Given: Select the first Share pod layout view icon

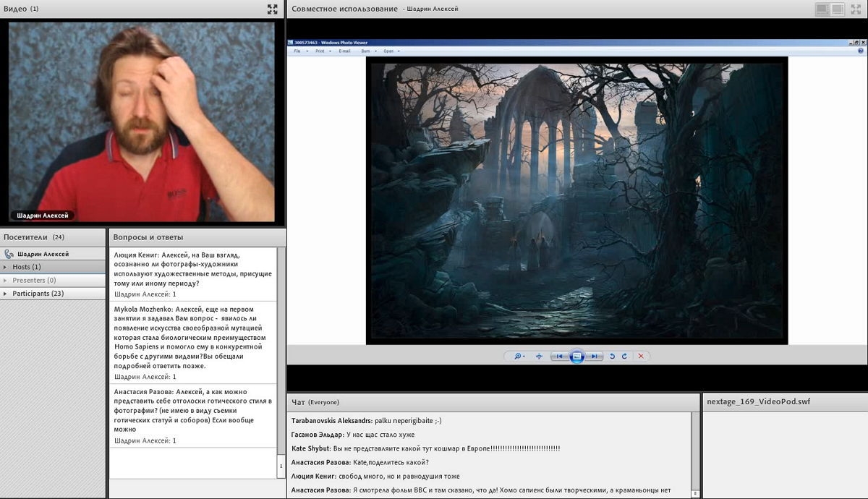Looking at the screenshot, I should [822, 9].
